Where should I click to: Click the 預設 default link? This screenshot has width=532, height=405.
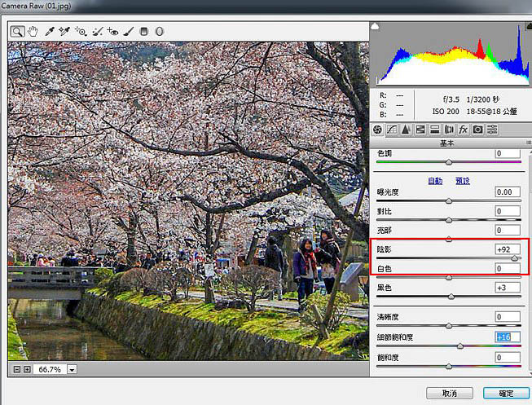(x=463, y=181)
